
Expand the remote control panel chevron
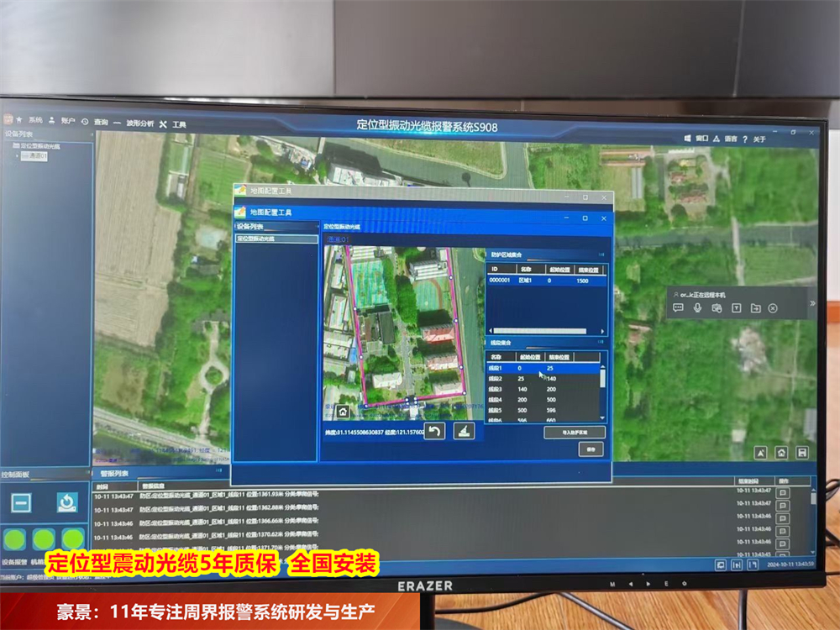812,303
